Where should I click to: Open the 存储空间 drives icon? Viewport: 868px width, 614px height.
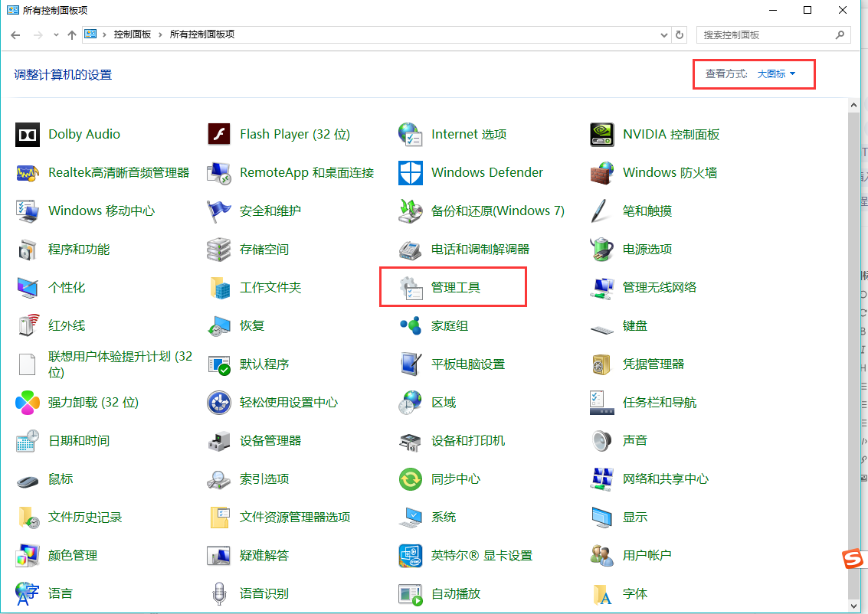219,250
